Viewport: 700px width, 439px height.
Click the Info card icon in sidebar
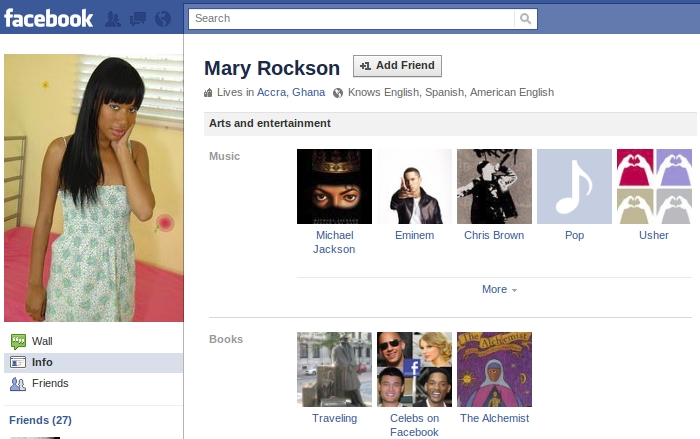18,362
